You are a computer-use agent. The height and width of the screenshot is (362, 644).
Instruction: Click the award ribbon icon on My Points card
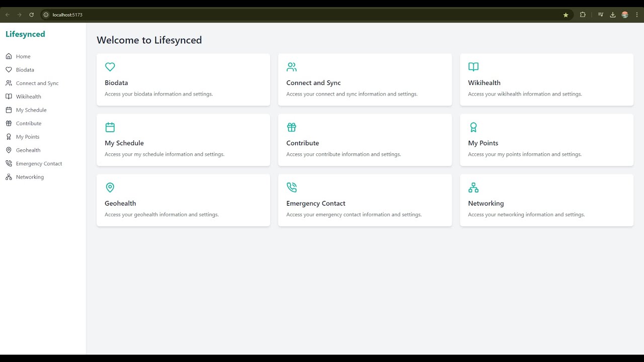pyautogui.click(x=473, y=127)
